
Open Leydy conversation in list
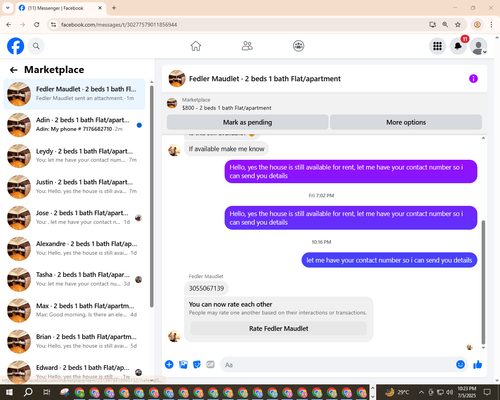click(74, 156)
